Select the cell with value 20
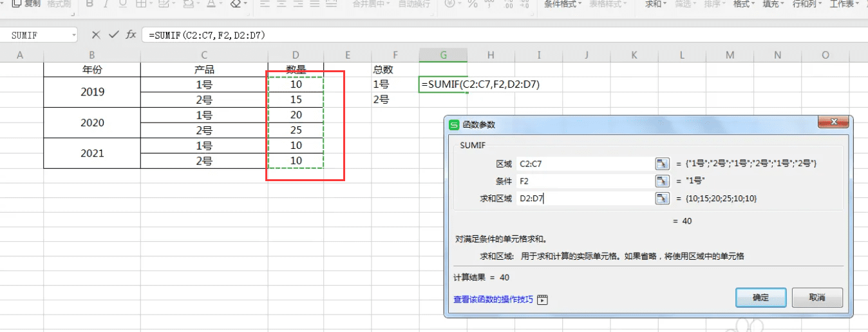Viewport: 868px width, 332px height. tap(296, 115)
